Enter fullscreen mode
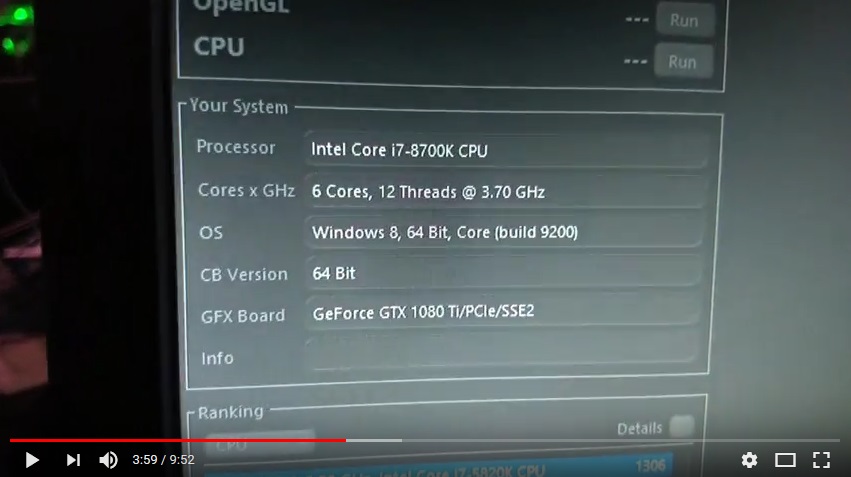Viewport: 851px width, 477px height. pyautogui.click(x=821, y=460)
